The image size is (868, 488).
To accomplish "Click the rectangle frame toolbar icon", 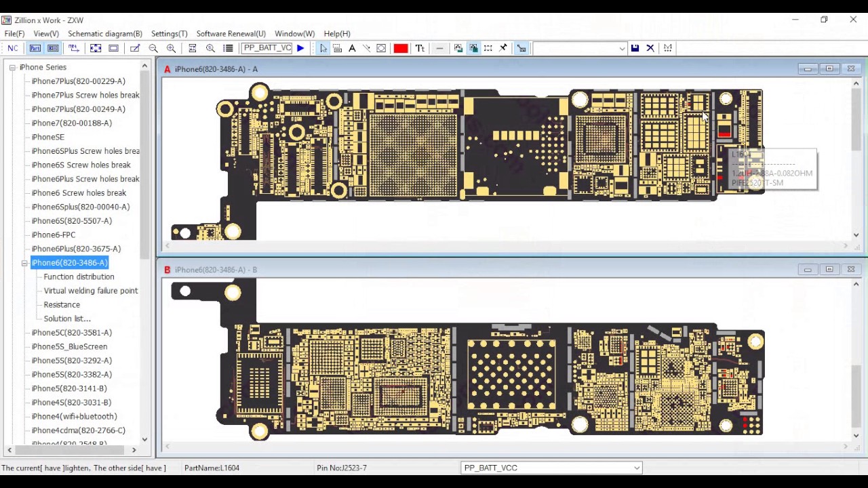I will tap(113, 48).
